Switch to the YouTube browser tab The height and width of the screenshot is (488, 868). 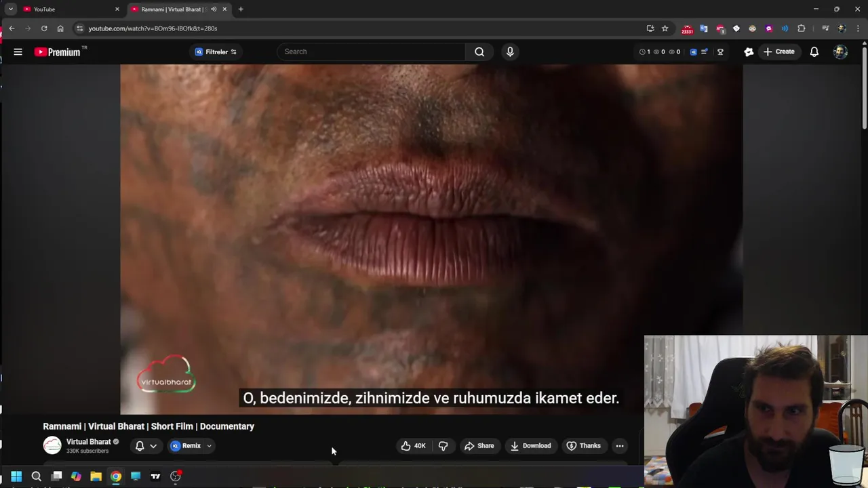click(x=71, y=9)
